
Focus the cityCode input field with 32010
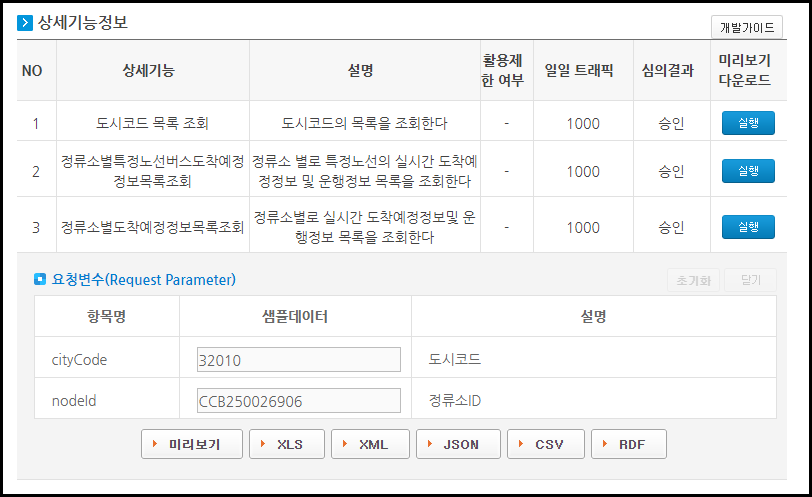(299, 360)
